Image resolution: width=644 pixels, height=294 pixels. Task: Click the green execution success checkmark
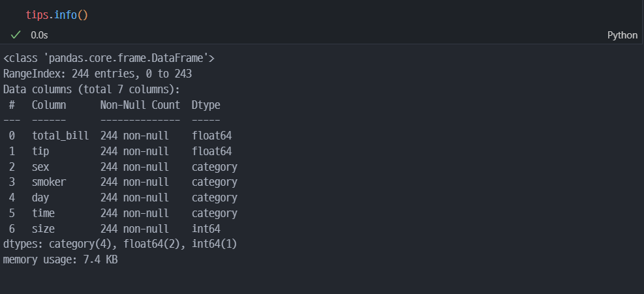pos(16,35)
